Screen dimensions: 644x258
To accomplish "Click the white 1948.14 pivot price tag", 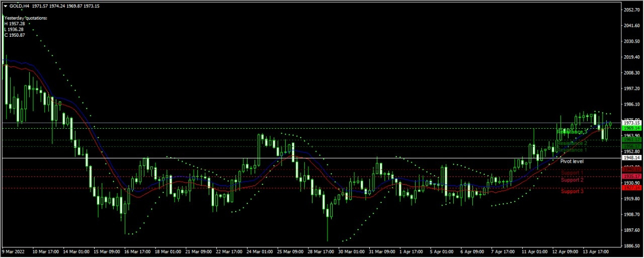I will point(631,158).
